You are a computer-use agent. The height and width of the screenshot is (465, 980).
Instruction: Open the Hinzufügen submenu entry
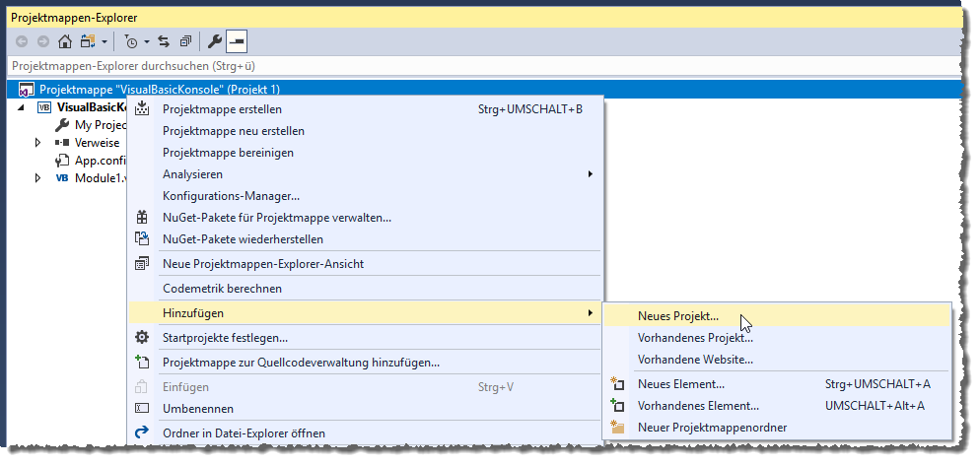pyautogui.click(x=366, y=312)
